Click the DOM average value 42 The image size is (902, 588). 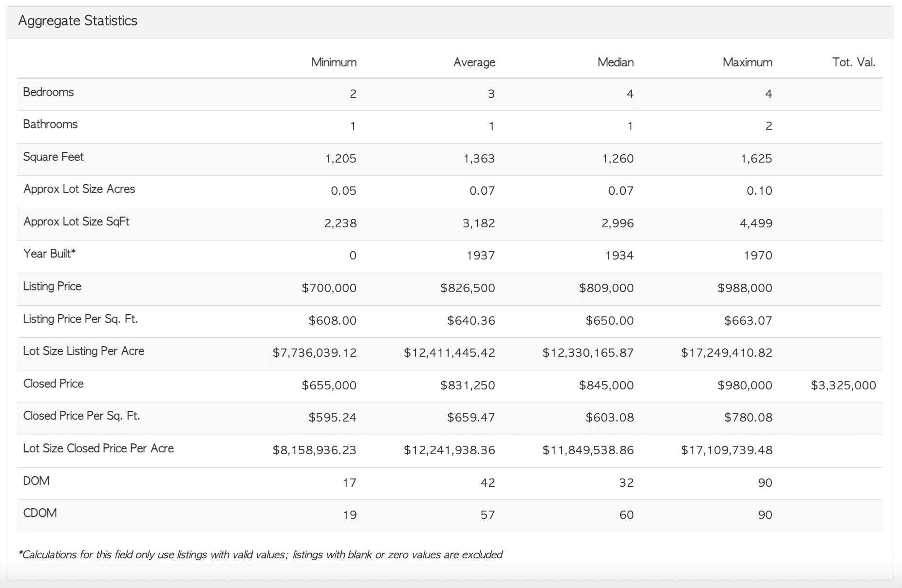click(x=488, y=483)
